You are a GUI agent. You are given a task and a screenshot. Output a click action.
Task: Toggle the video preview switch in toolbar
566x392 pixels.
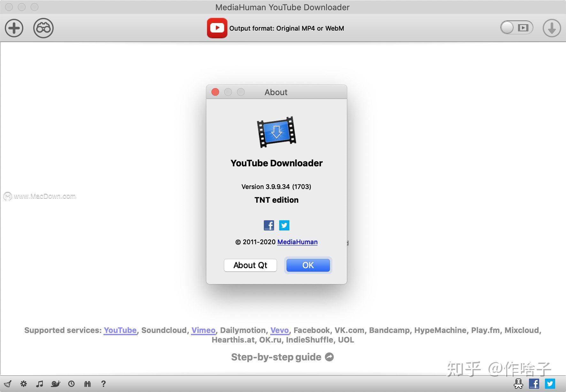(x=516, y=28)
